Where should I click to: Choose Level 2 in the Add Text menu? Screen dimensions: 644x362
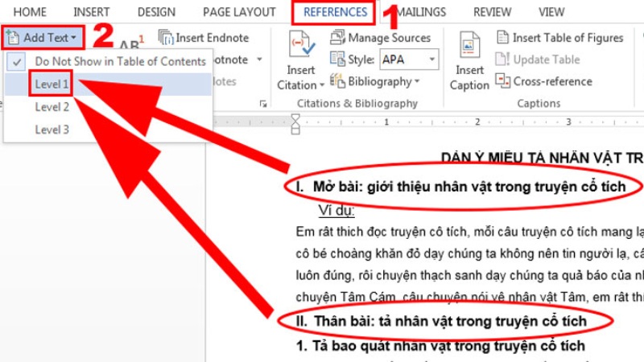(x=52, y=106)
